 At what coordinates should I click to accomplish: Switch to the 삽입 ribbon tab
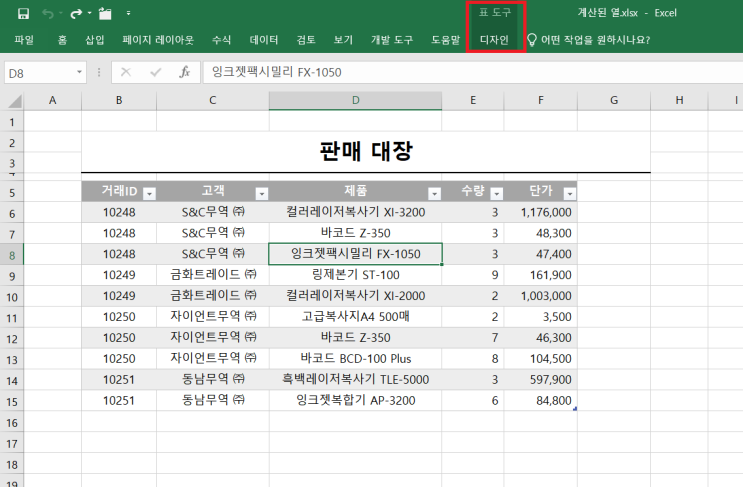pyautogui.click(x=94, y=40)
